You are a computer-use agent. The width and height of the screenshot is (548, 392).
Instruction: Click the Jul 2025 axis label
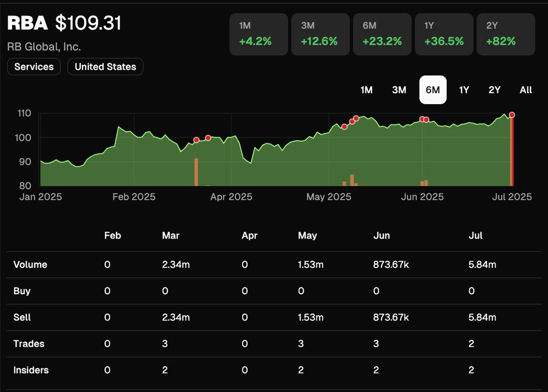pos(511,197)
